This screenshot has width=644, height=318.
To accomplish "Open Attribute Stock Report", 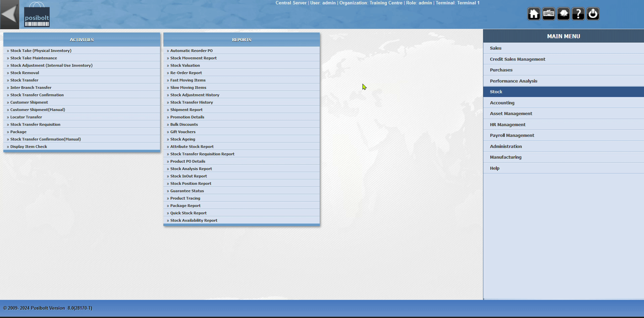I will click(x=241, y=147).
